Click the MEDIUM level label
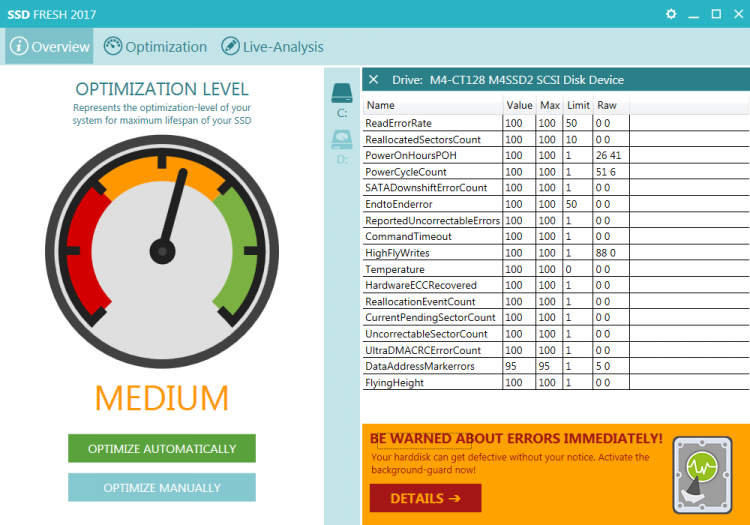This screenshot has height=525, width=750. click(x=162, y=398)
